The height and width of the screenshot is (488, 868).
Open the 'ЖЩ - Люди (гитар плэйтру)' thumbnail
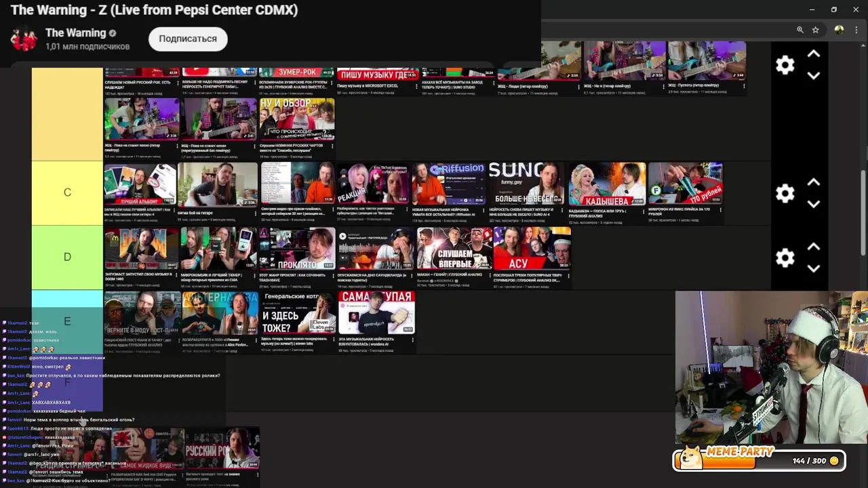(x=539, y=61)
